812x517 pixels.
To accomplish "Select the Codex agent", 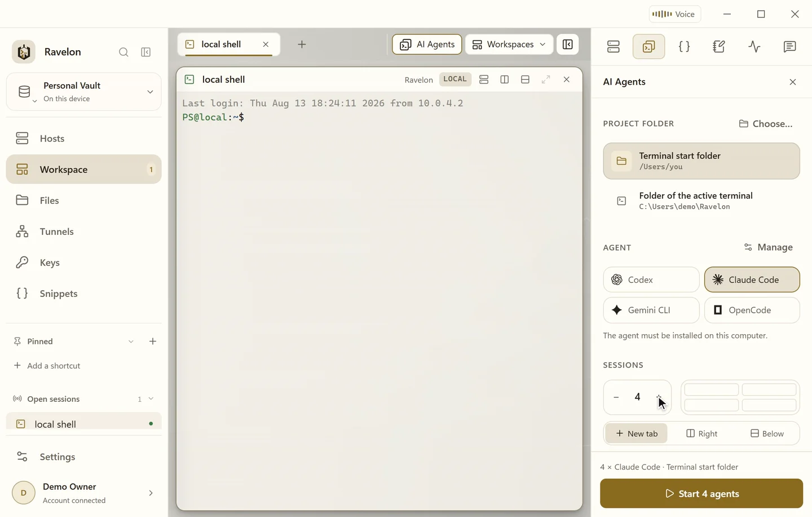I will pos(651,279).
